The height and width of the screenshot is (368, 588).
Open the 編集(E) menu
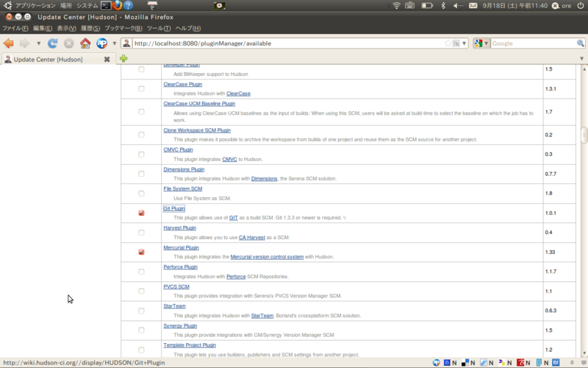point(43,28)
